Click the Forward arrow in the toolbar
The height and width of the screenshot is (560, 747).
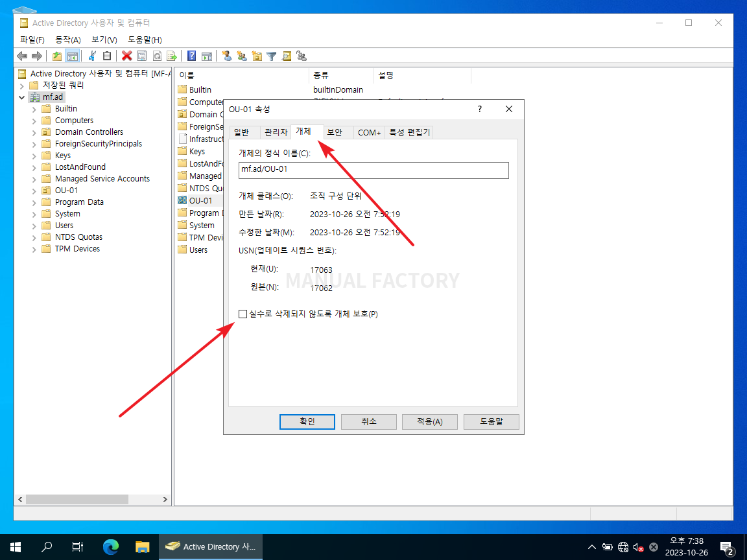click(x=37, y=56)
